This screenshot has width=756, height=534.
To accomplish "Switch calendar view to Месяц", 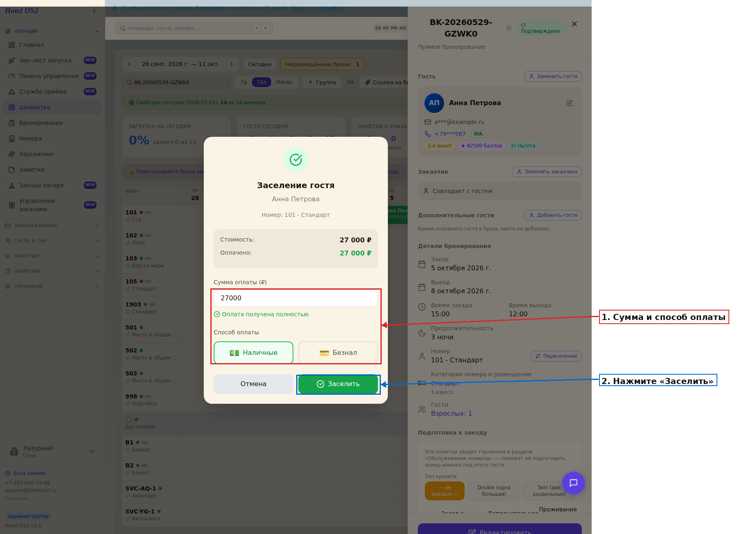I will 284,82.
